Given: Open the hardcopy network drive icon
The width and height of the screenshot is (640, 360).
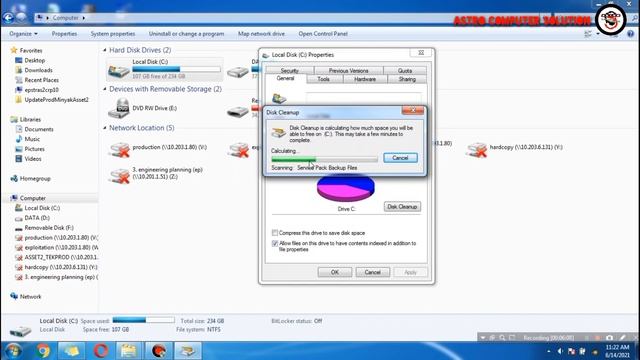Looking at the screenshot, I should coord(477,150).
